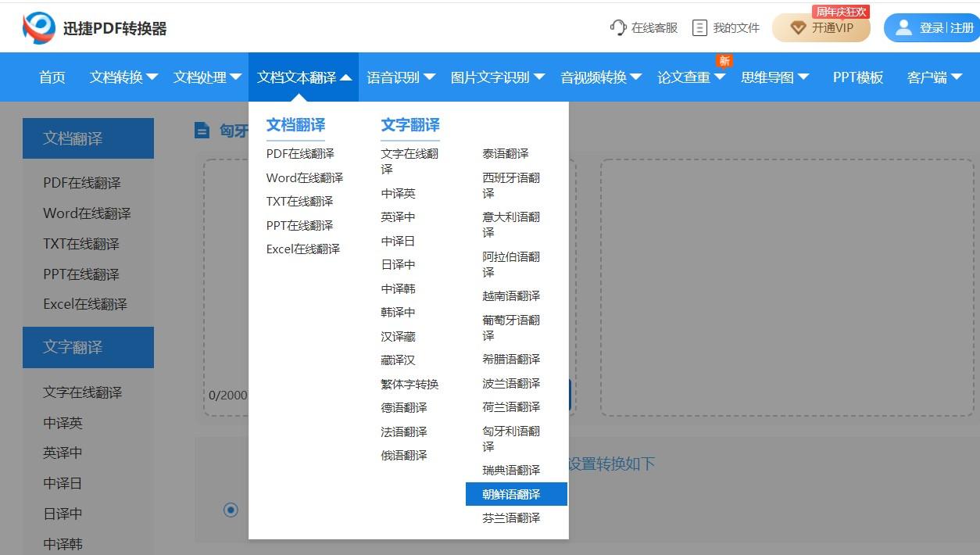
Task: Click the 在线客服 headset icon
Action: pyautogui.click(x=618, y=27)
